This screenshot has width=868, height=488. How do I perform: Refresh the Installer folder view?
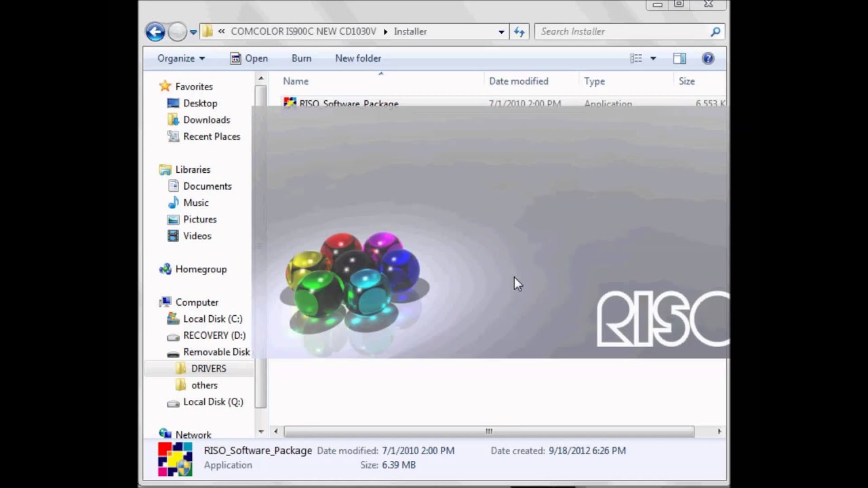tap(519, 31)
